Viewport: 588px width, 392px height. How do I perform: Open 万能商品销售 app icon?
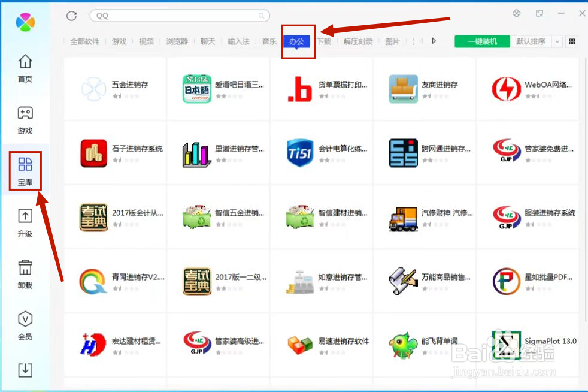[403, 281]
